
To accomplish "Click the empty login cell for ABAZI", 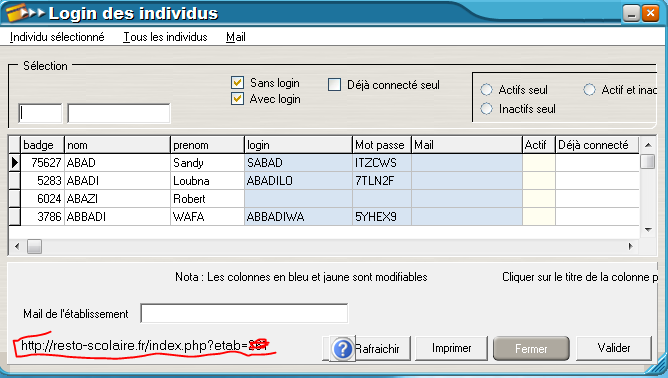I will (298, 199).
